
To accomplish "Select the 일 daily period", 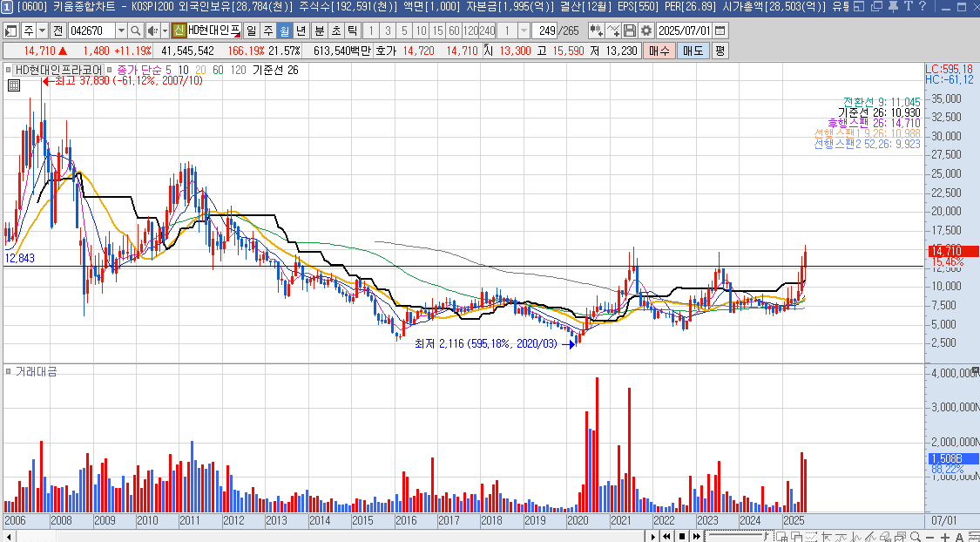I will [251, 30].
